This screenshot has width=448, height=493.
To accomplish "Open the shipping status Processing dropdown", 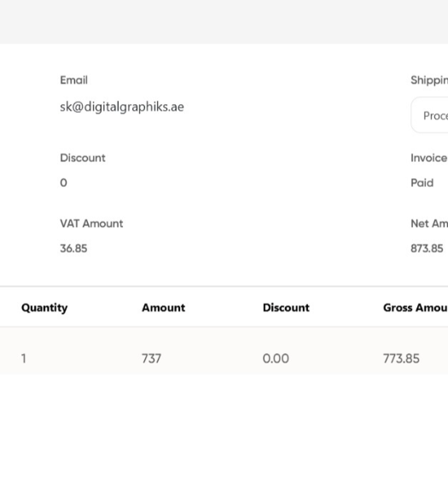I will (430, 115).
